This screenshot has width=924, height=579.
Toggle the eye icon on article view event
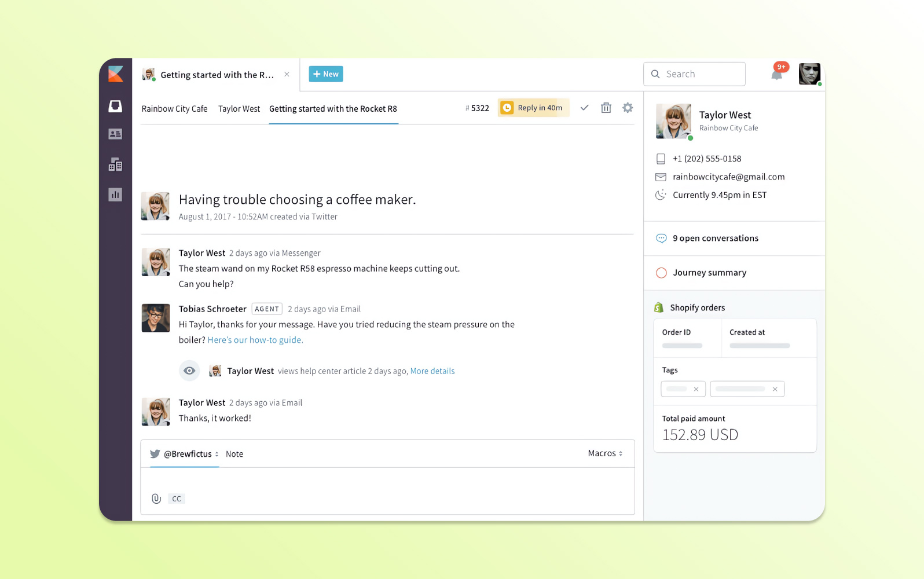coord(189,371)
